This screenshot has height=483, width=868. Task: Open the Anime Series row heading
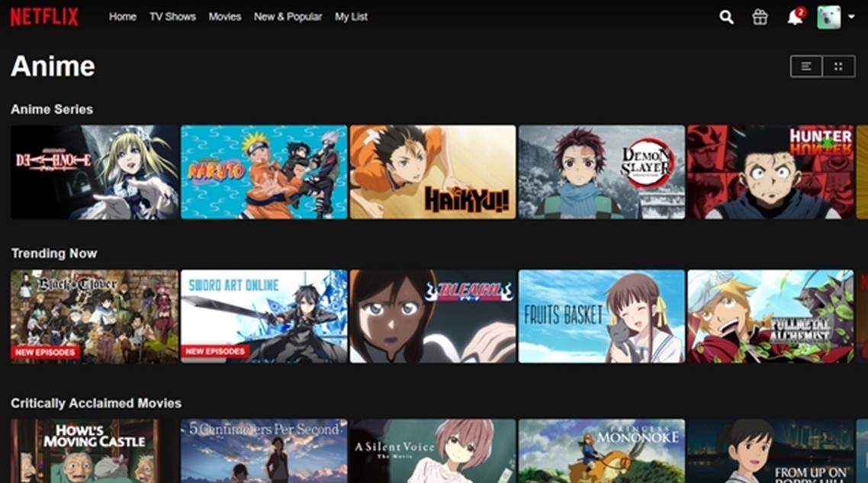point(52,109)
